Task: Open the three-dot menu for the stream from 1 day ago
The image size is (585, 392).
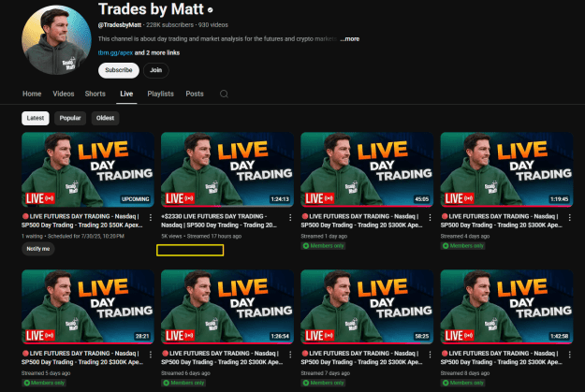Action: [430, 217]
